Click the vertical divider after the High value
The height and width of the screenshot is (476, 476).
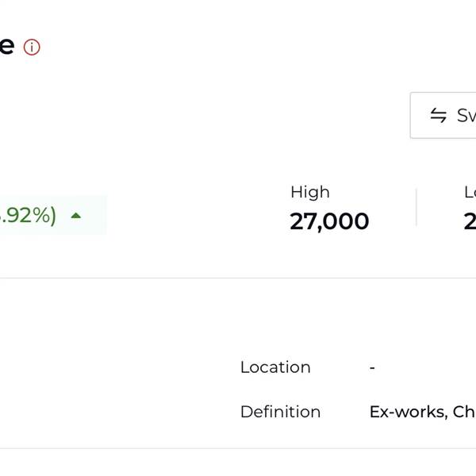(416, 208)
